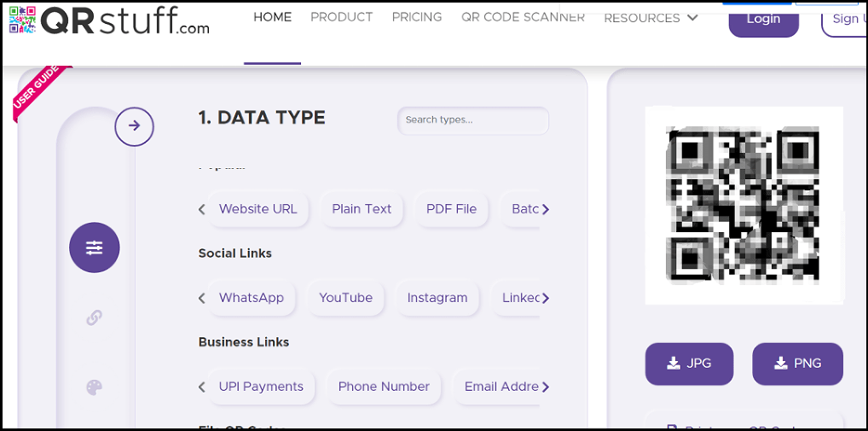Choose the WhatsApp data type
868x431 pixels.
pyautogui.click(x=252, y=298)
